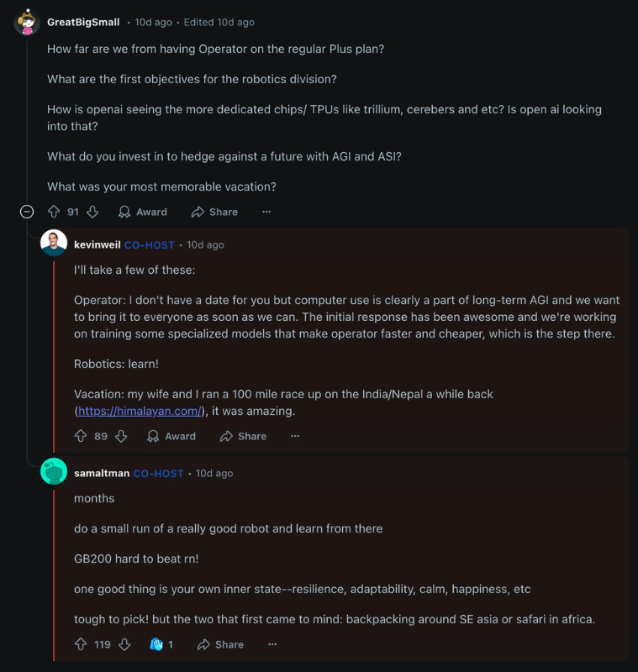The height and width of the screenshot is (672, 638).
Task: Upvote GreatBigSmall's question comment
Action: [54, 212]
